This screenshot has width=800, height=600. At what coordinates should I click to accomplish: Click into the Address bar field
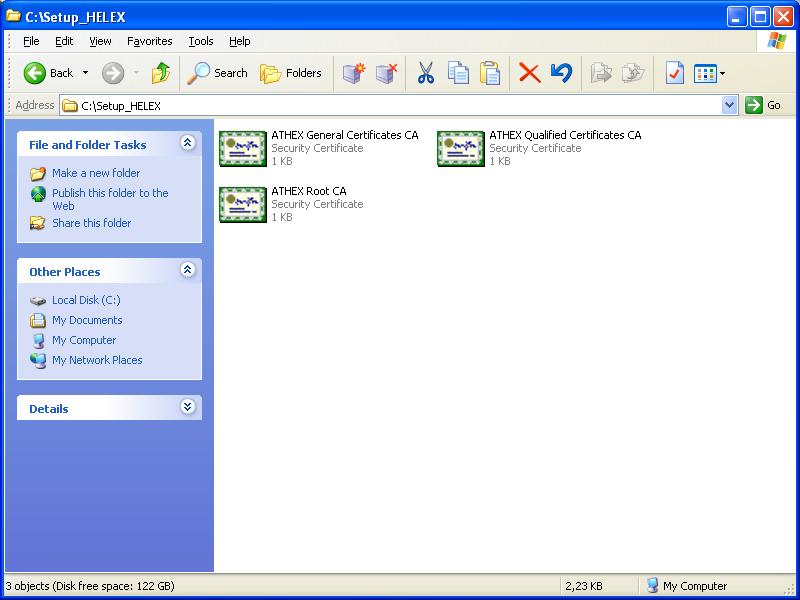(x=390, y=106)
